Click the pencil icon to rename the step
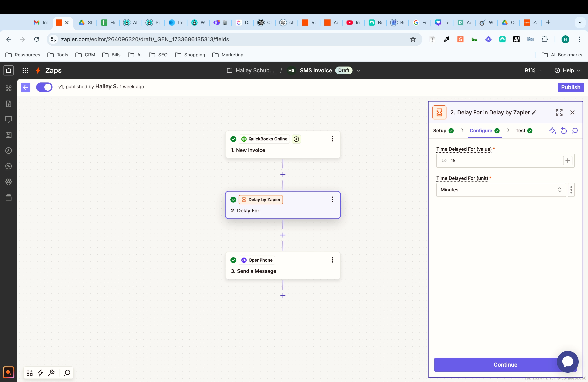The image size is (588, 382). (534, 113)
